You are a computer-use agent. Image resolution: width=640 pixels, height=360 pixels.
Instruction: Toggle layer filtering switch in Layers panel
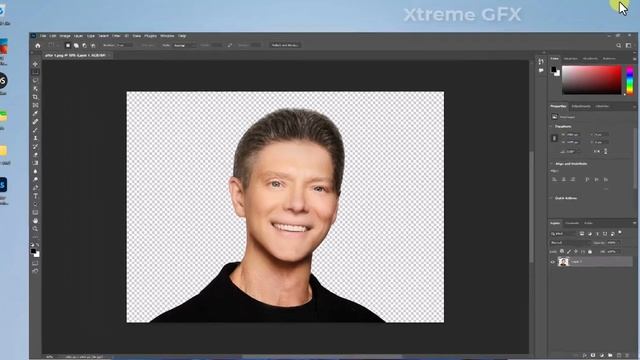[x=620, y=233]
